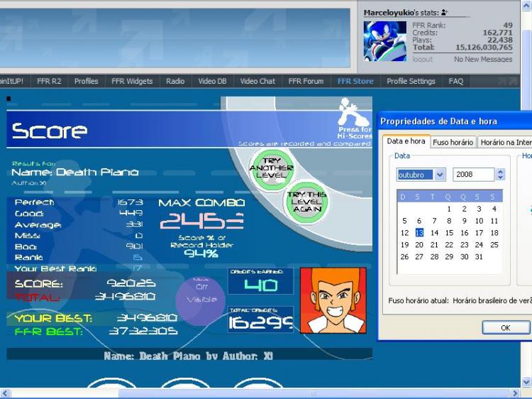Open Profile Settings in the navigation bar
Screen dimensions: 532x399
411,81
